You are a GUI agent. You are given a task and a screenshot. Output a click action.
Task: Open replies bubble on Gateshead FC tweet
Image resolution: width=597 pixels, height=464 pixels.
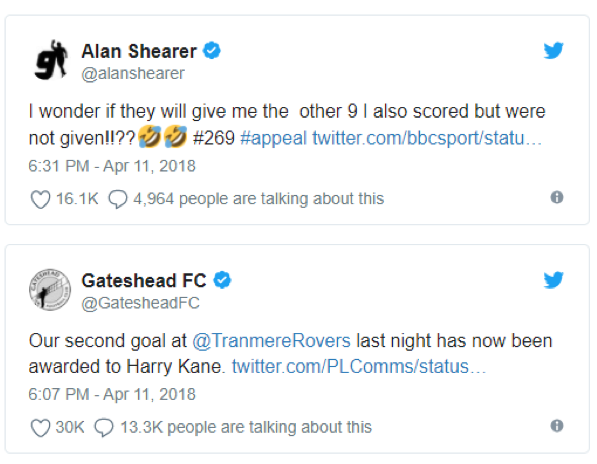104,427
